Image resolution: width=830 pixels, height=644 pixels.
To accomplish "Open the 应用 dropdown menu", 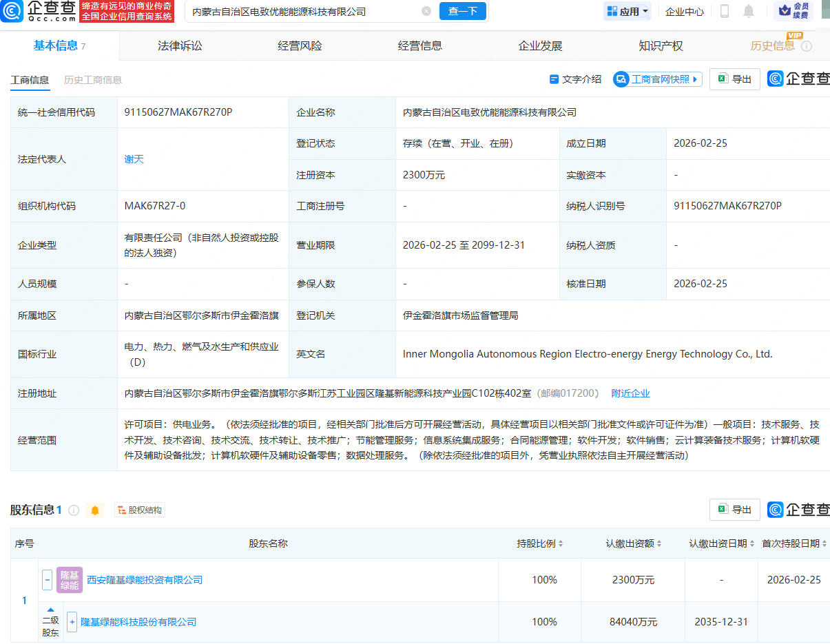I will [627, 12].
